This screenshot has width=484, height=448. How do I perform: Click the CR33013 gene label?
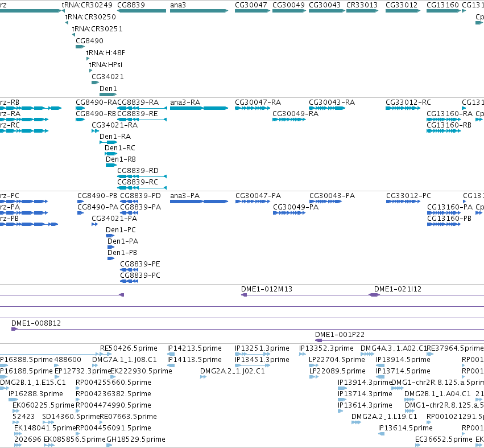pos(362,5)
